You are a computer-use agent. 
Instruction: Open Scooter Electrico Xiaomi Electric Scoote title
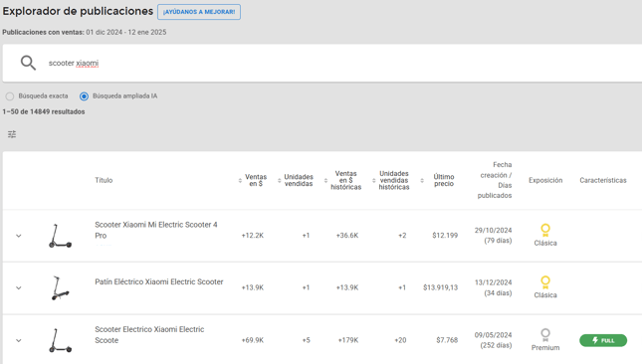point(149,334)
